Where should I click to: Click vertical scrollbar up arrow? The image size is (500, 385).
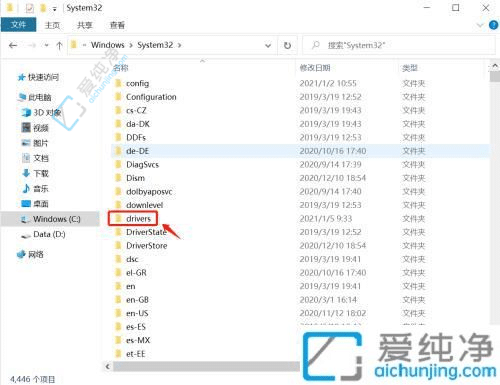[495, 66]
